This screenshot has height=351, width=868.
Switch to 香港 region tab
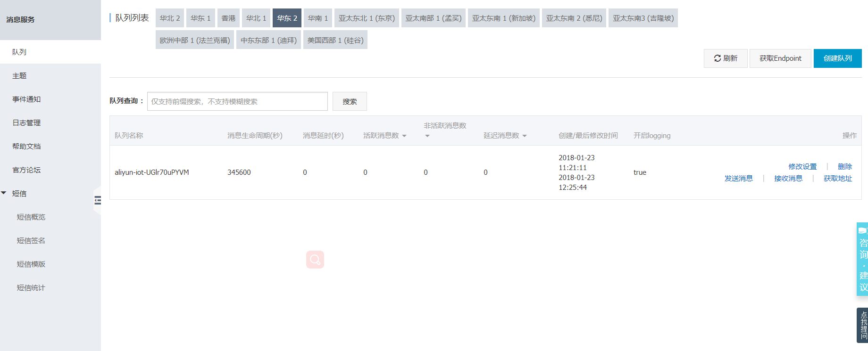228,18
